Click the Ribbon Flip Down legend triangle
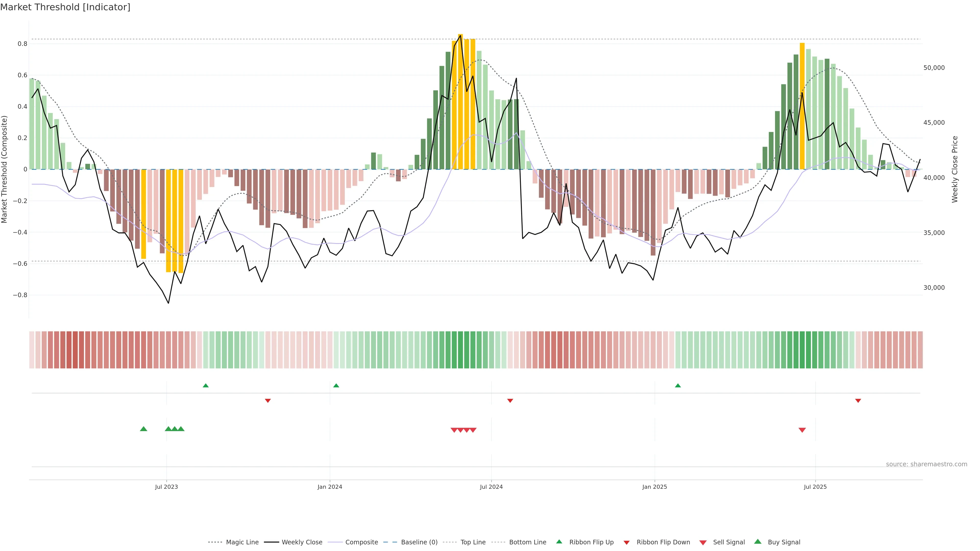The height and width of the screenshot is (551, 980). [x=627, y=543]
